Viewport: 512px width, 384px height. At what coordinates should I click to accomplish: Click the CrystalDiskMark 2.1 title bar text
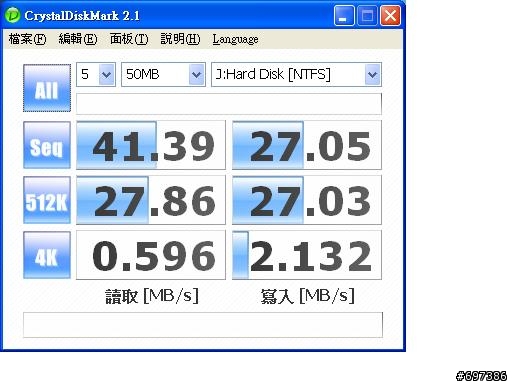pos(82,16)
